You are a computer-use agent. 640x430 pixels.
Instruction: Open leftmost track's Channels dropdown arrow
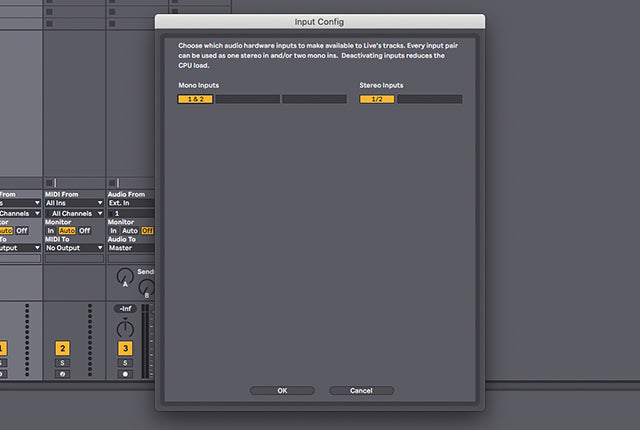[x=37, y=213]
